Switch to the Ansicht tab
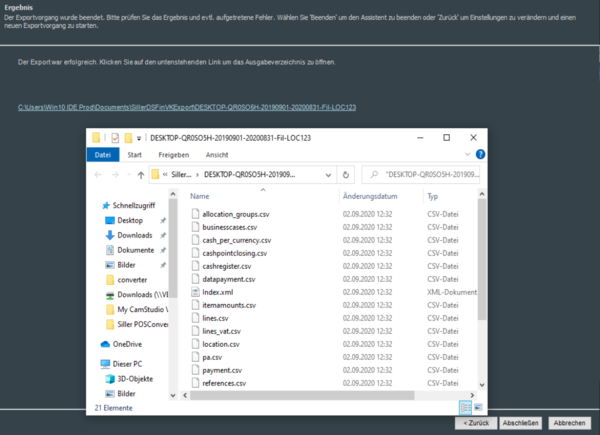 [216, 155]
